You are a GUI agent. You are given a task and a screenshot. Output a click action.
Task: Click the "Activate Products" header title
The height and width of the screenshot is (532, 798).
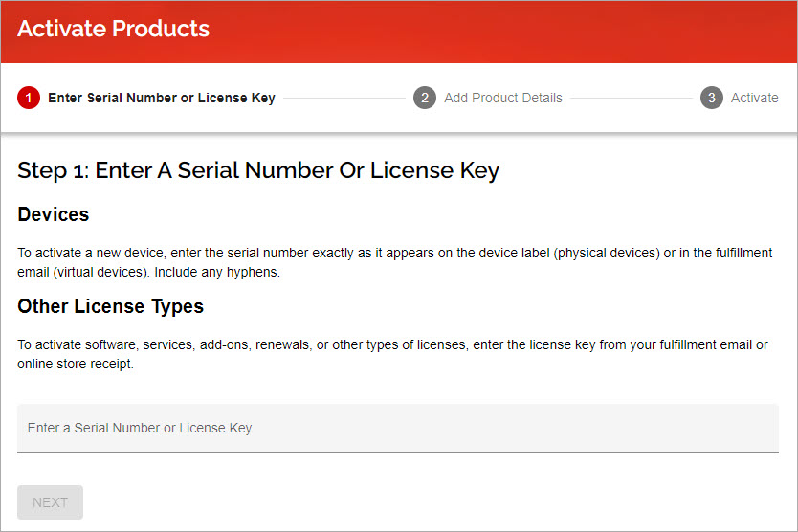[x=113, y=29]
